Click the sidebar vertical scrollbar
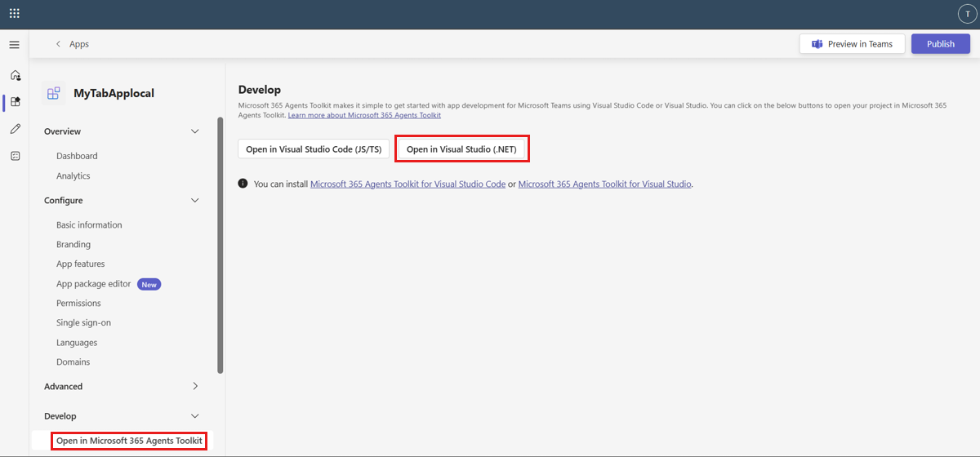Viewport: 980px width, 457px height. (220, 245)
